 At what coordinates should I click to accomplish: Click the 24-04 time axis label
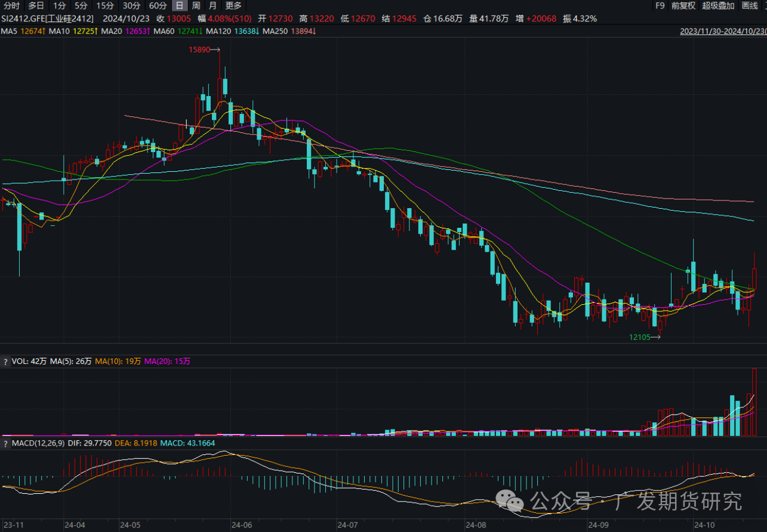[75, 525]
